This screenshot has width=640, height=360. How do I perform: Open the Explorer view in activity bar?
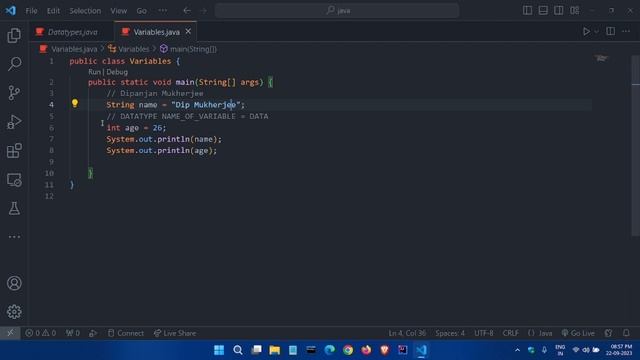(x=14, y=36)
